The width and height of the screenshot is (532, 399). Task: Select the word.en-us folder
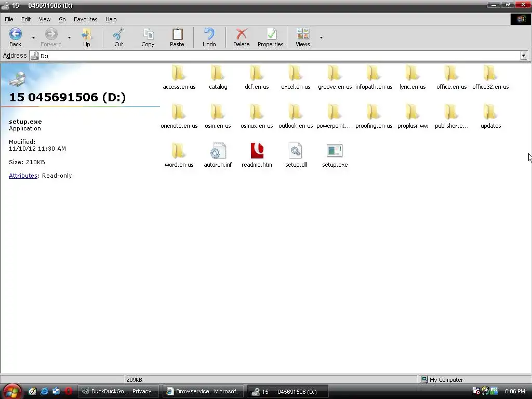pyautogui.click(x=179, y=155)
